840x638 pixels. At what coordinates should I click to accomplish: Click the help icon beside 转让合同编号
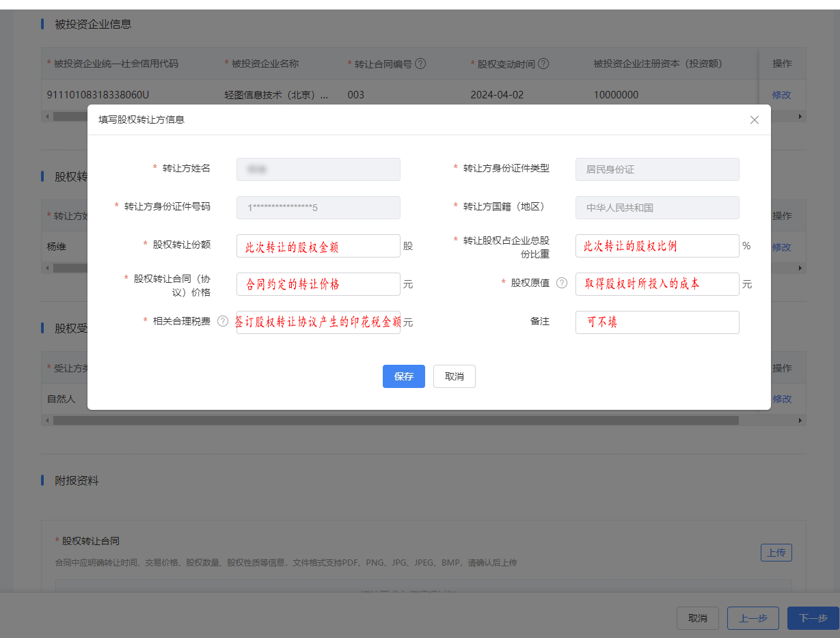click(421, 64)
